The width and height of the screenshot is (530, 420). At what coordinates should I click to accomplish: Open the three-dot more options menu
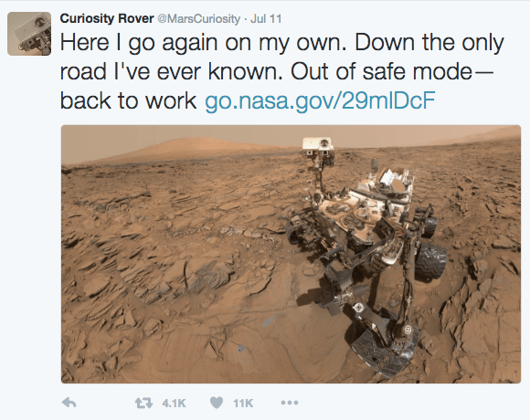(290, 403)
